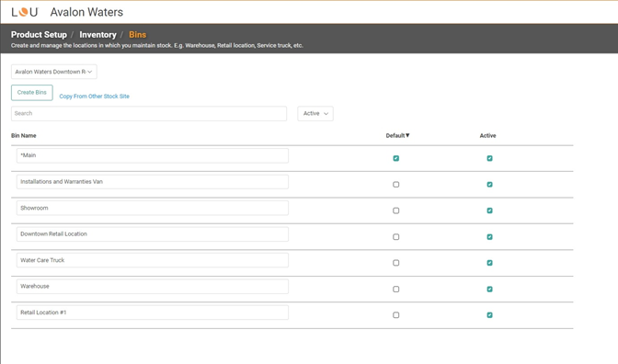Edit the Retail Location #1 name field

(x=153, y=313)
